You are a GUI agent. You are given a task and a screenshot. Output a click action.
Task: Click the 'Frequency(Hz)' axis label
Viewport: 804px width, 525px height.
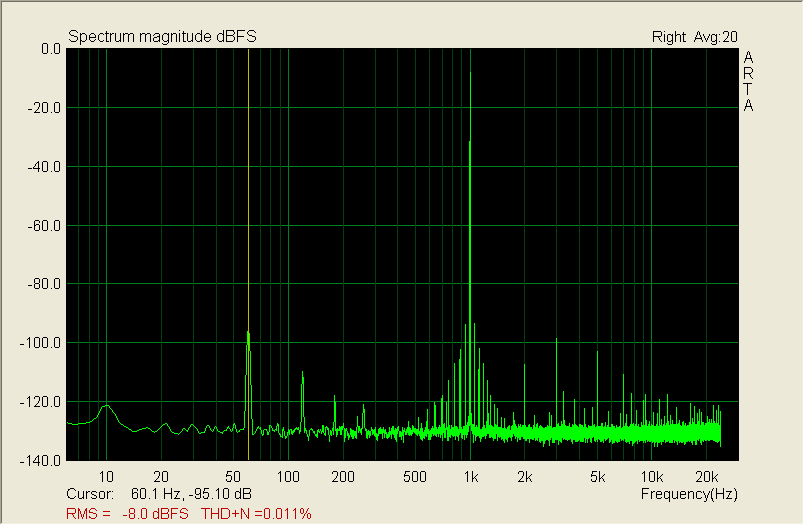click(689, 494)
